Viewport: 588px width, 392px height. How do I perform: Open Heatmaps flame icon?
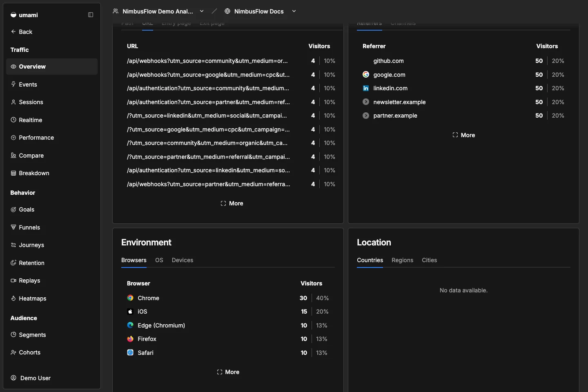tap(13, 298)
